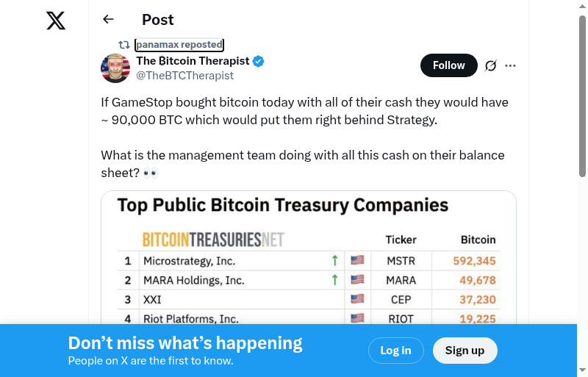
Task: Open the three-dot More menu on the post
Action: (511, 65)
